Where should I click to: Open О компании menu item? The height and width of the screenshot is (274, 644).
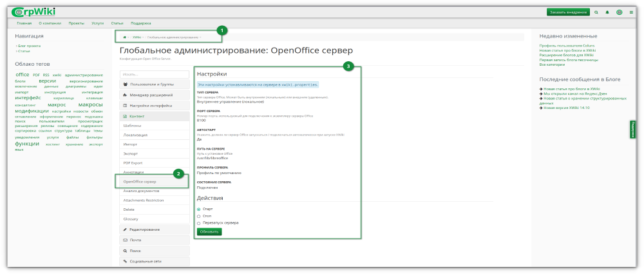click(x=50, y=23)
